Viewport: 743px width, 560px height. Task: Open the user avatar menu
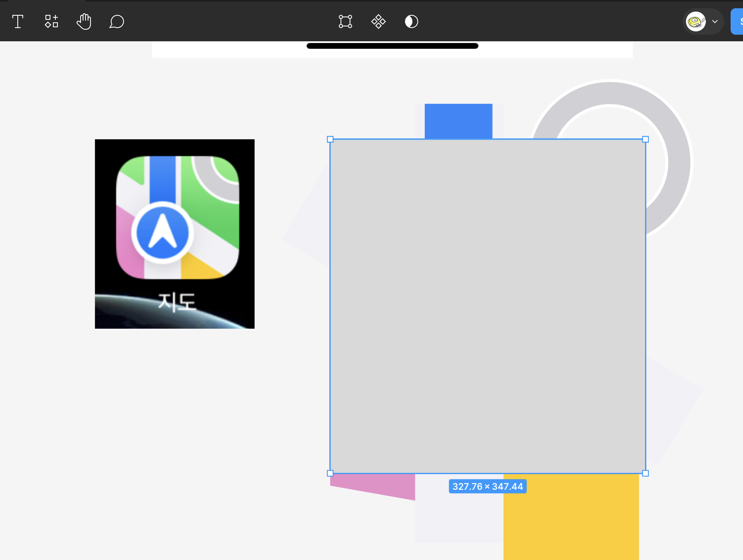click(x=704, y=21)
